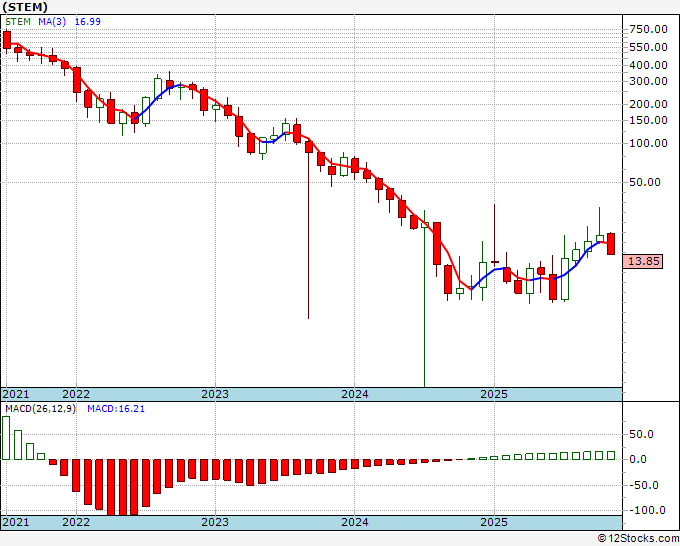Image resolution: width=680 pixels, height=546 pixels.
Task: Click 2025 on price chart timeline
Action: (494, 394)
